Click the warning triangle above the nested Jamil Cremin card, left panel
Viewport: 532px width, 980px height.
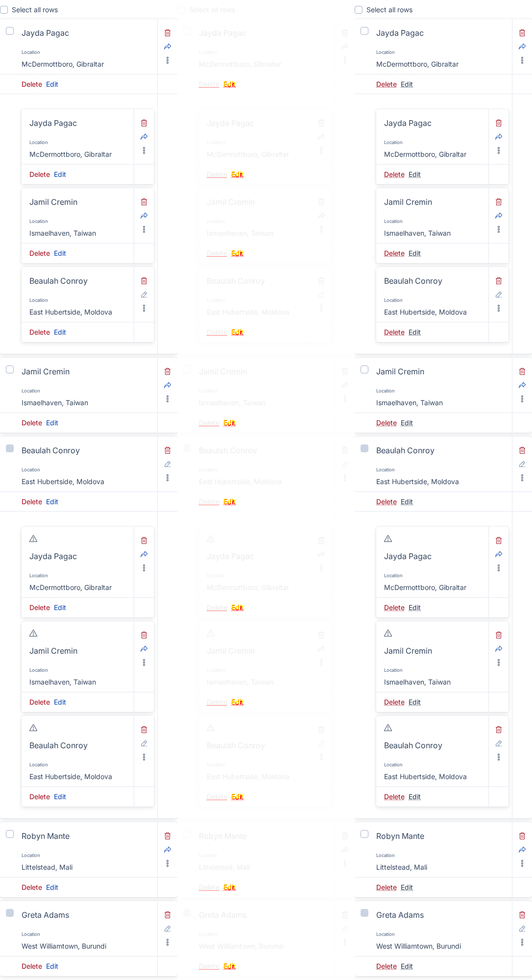point(33,633)
